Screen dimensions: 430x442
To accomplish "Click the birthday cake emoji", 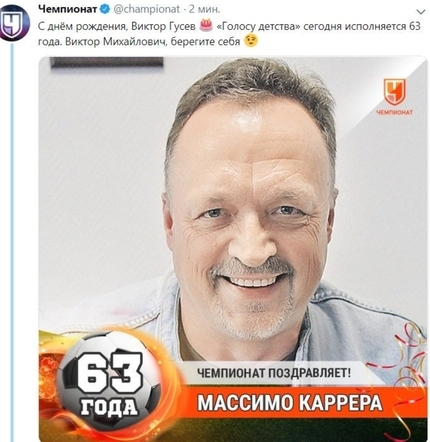I will [206, 25].
